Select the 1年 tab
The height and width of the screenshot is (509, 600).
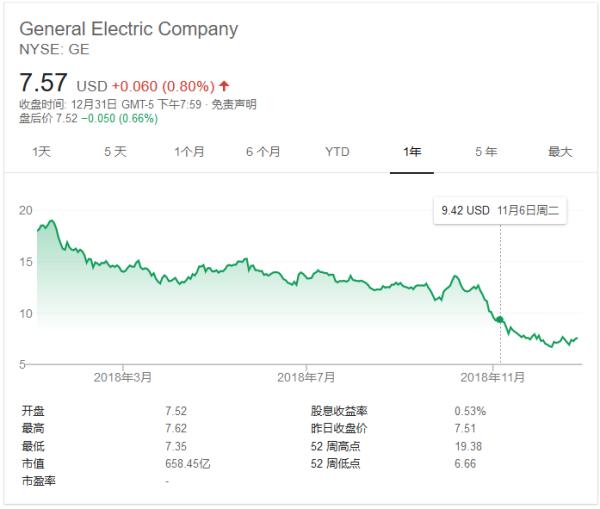tap(412, 152)
